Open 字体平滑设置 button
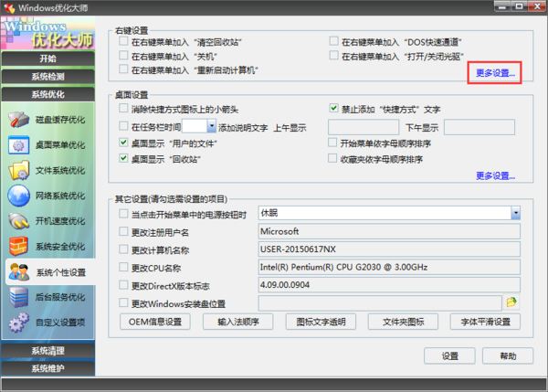This screenshot has width=548, height=392. [486, 322]
